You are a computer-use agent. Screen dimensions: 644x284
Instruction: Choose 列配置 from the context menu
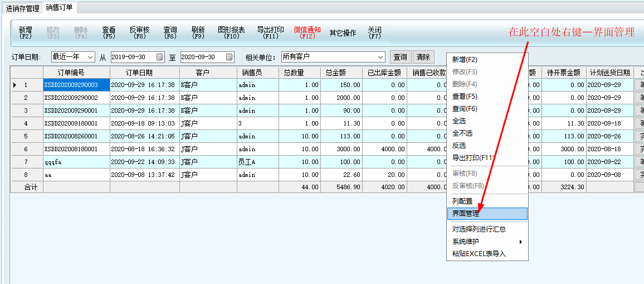[x=462, y=201]
